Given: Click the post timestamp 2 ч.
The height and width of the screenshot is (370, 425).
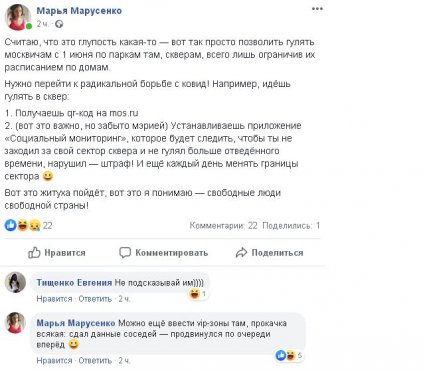Looking at the screenshot, I should [43, 24].
